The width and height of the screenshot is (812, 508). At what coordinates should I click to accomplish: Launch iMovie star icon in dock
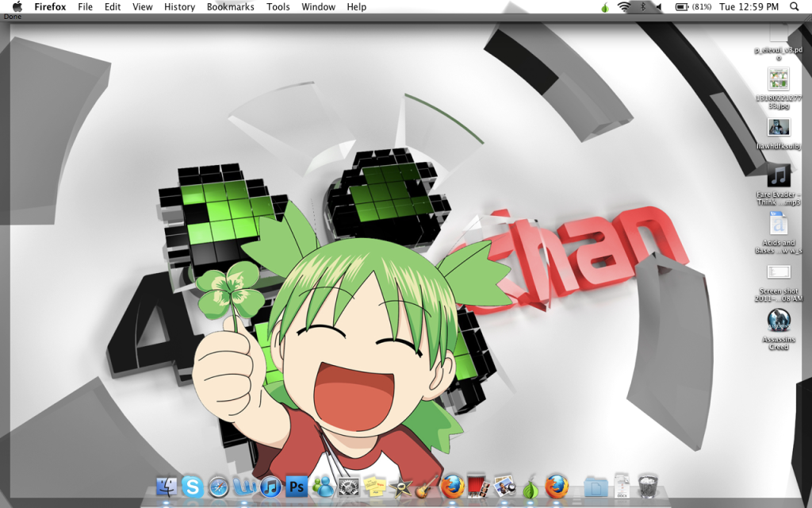[400, 487]
